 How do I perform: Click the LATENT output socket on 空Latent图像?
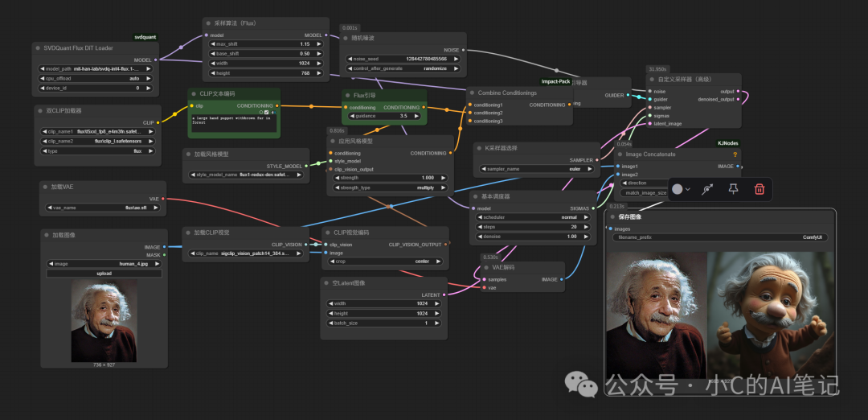(444, 294)
